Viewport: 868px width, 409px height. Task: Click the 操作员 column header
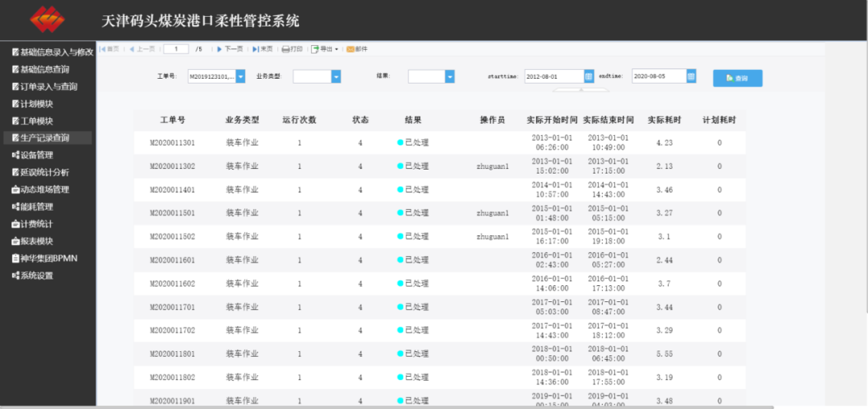tap(492, 120)
